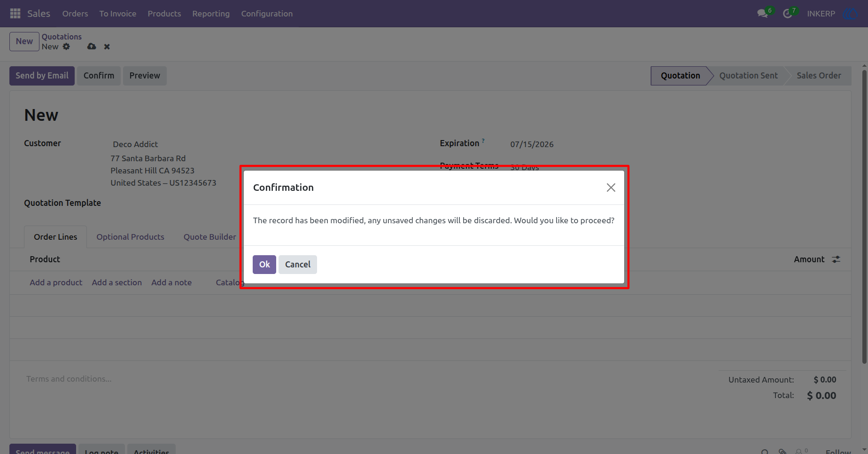Image resolution: width=868 pixels, height=454 pixels.
Task: Select the Quotation Sent status stage
Action: pos(748,76)
